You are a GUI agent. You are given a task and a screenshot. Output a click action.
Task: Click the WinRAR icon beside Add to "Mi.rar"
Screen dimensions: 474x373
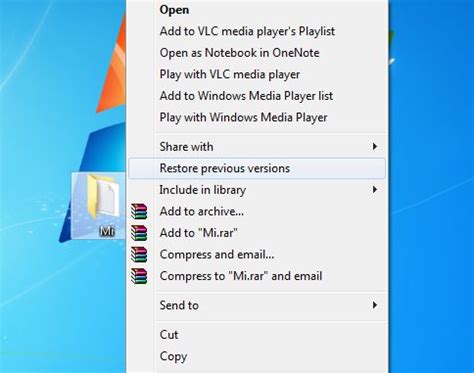(x=139, y=233)
